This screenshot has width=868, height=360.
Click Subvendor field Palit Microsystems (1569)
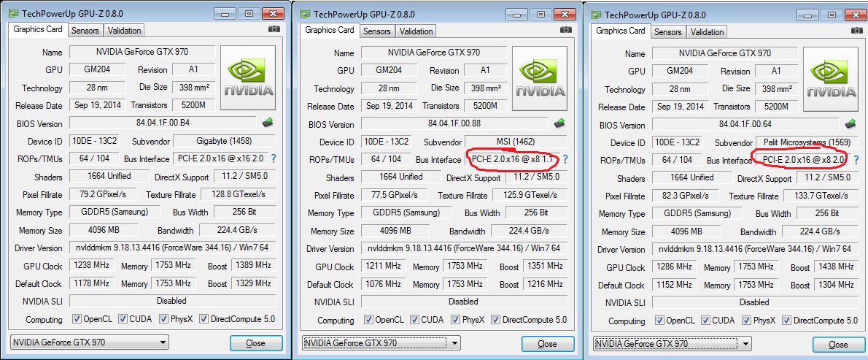(807, 142)
